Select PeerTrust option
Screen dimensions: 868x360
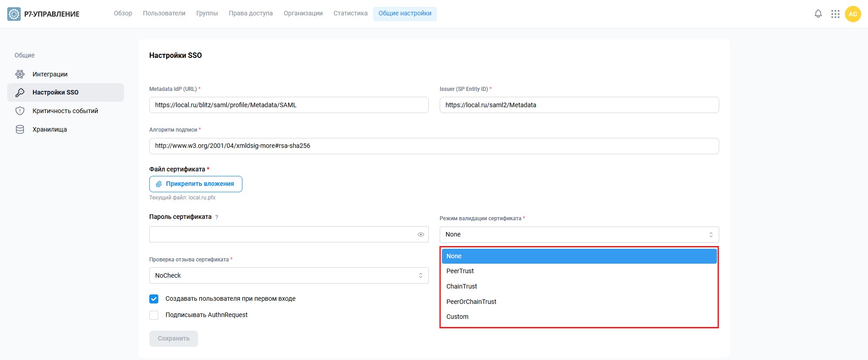tap(579, 271)
